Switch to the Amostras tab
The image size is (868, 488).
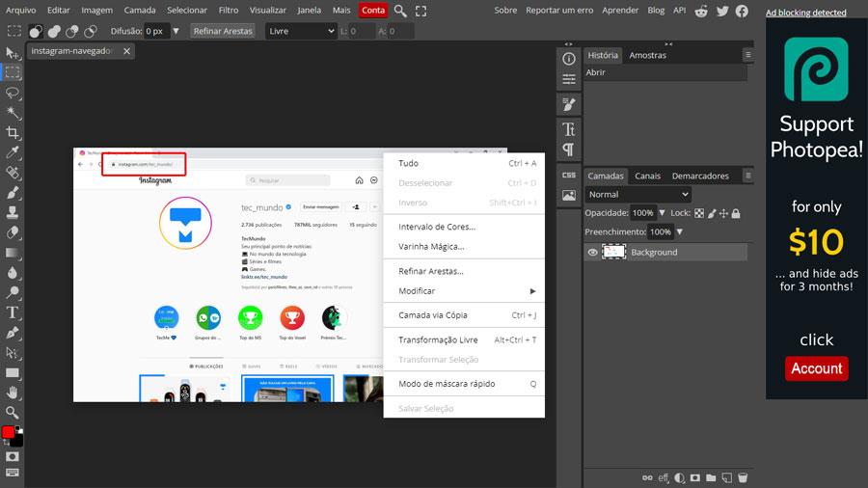[x=648, y=55]
